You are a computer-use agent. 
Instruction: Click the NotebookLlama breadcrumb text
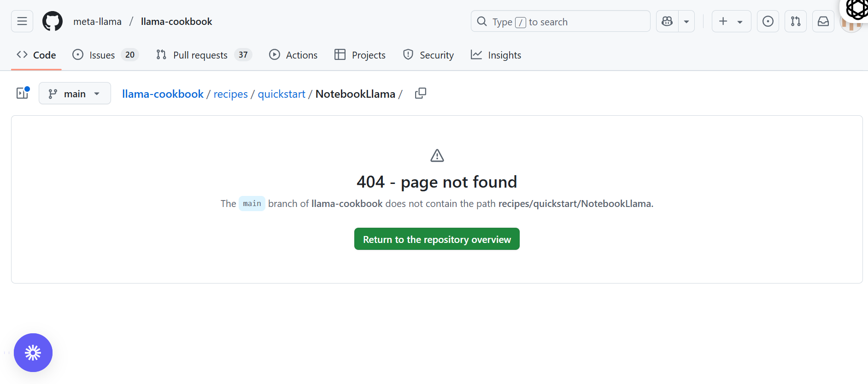click(x=355, y=94)
